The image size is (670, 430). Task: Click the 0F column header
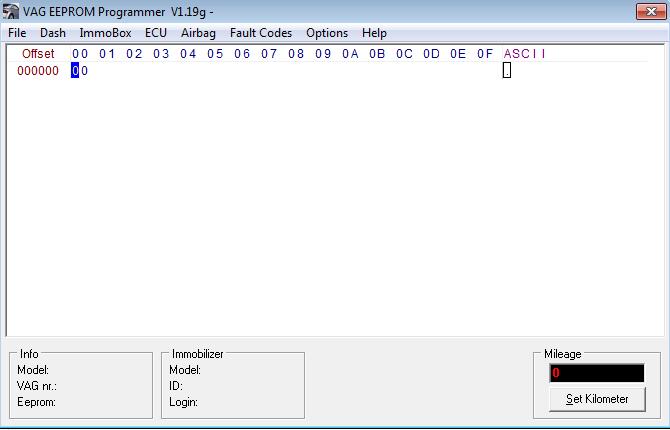[x=485, y=54]
